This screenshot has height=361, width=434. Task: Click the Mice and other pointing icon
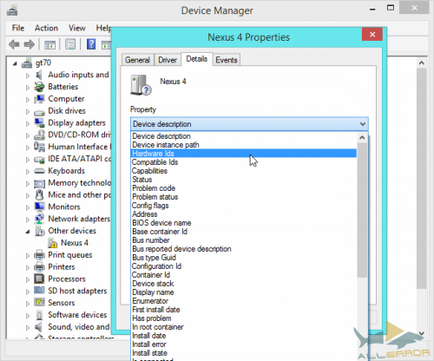(x=39, y=195)
